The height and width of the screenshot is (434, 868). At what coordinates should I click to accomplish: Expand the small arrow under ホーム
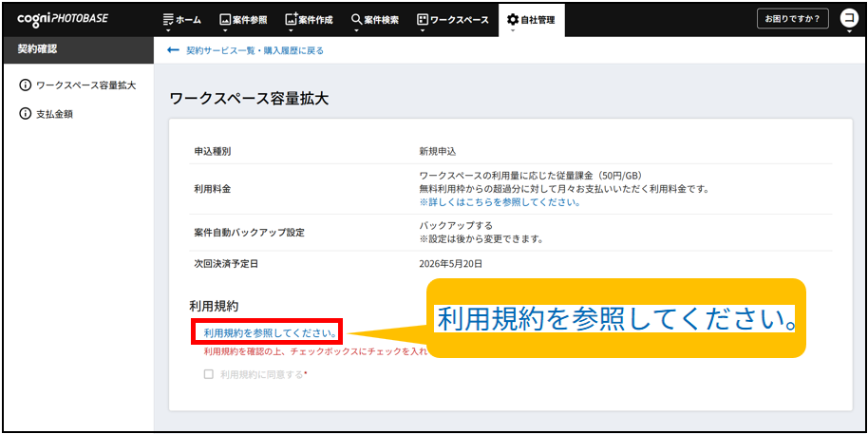(168, 30)
